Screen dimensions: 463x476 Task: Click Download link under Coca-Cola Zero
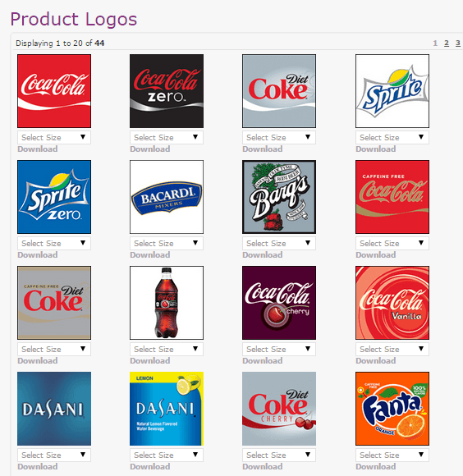coord(150,149)
